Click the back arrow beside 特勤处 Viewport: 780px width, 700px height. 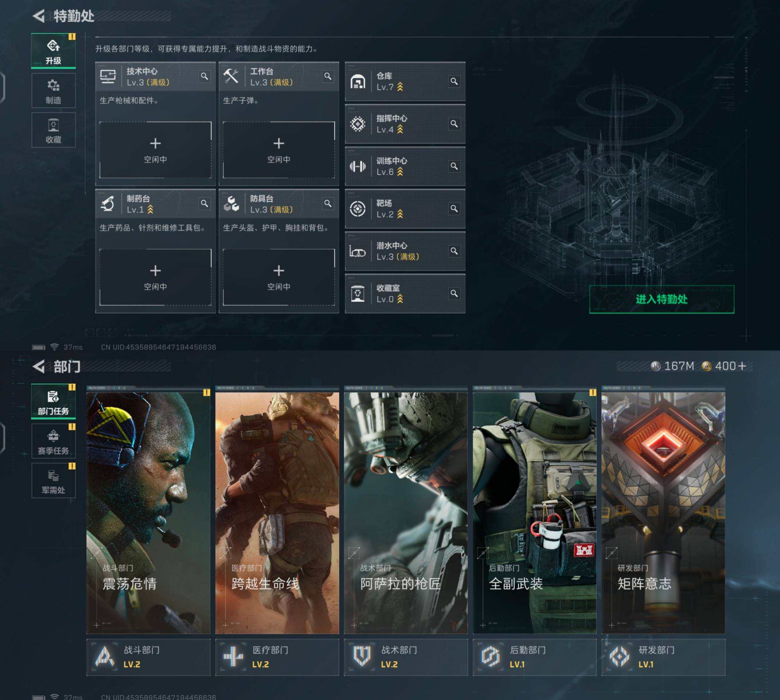coord(38,16)
